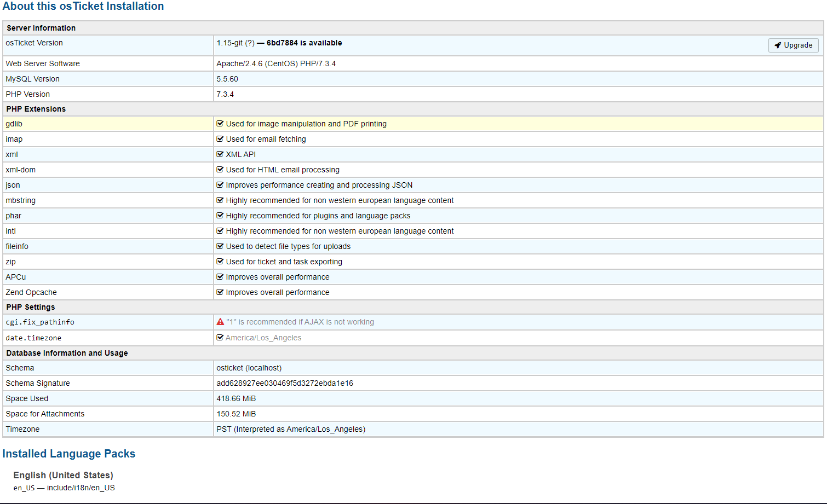Select the 'date.timezone' setting name
Viewport: 827px width, 504px height.
[33, 338]
